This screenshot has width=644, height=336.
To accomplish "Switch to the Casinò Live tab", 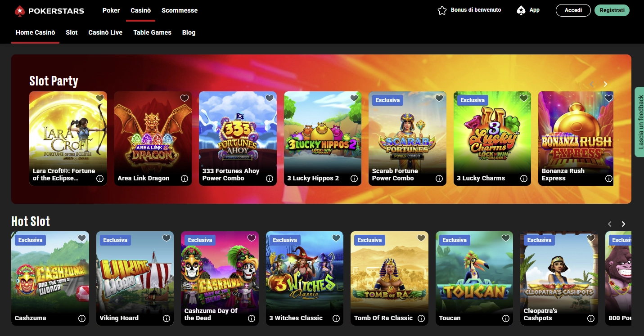I will point(105,32).
